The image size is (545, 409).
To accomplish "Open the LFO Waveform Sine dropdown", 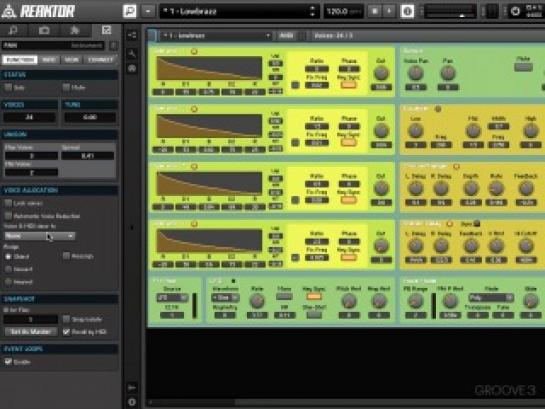I will 225,298.
